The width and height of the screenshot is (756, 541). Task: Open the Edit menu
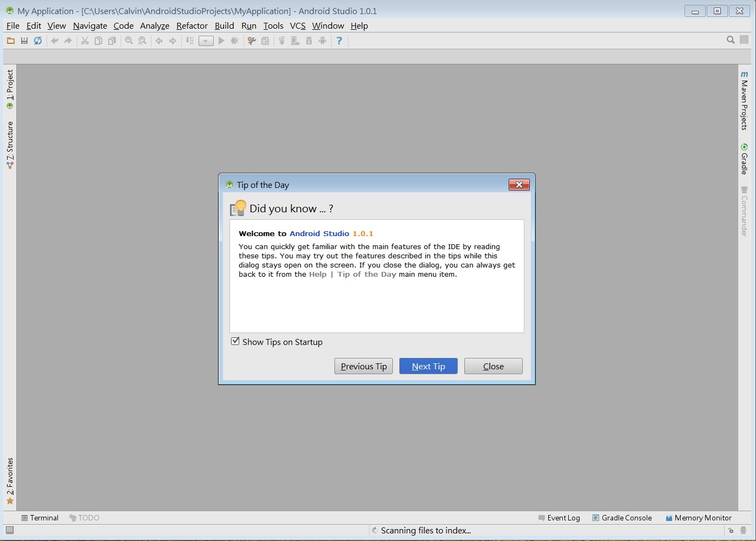[x=34, y=25]
